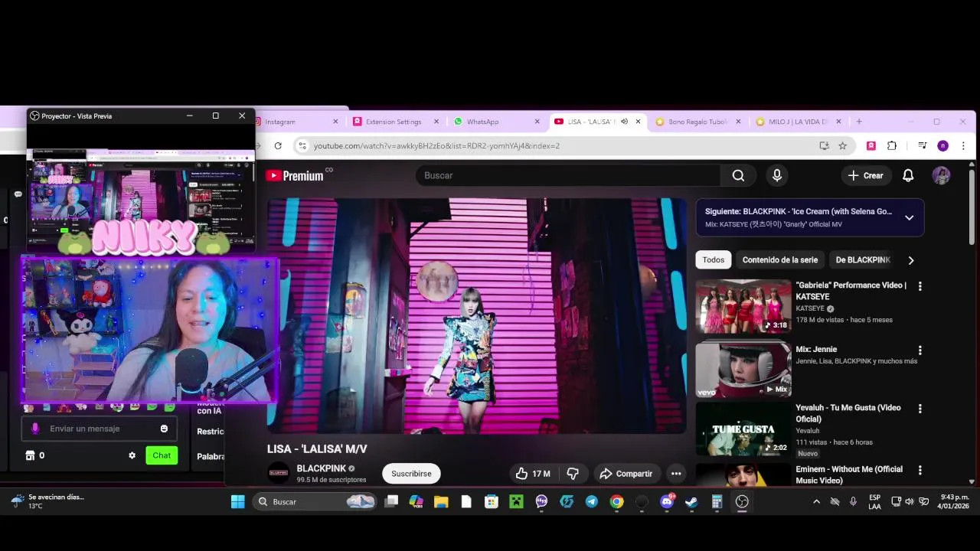This screenshot has width=980, height=551.
Task: Show hidden system tray icons
Action: (816, 502)
